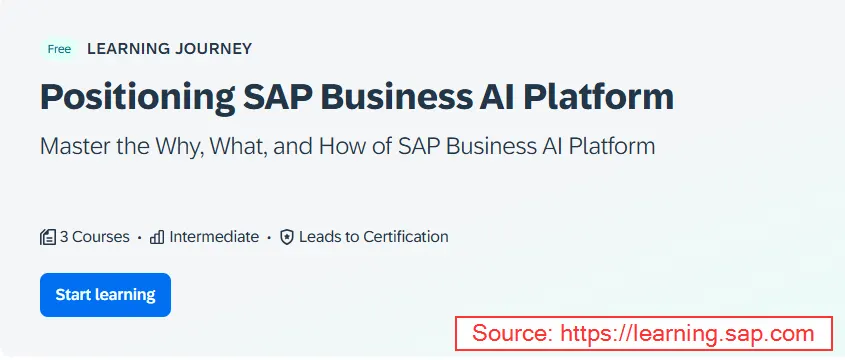
Task: Click the word SAP in the headline
Action: (278, 97)
